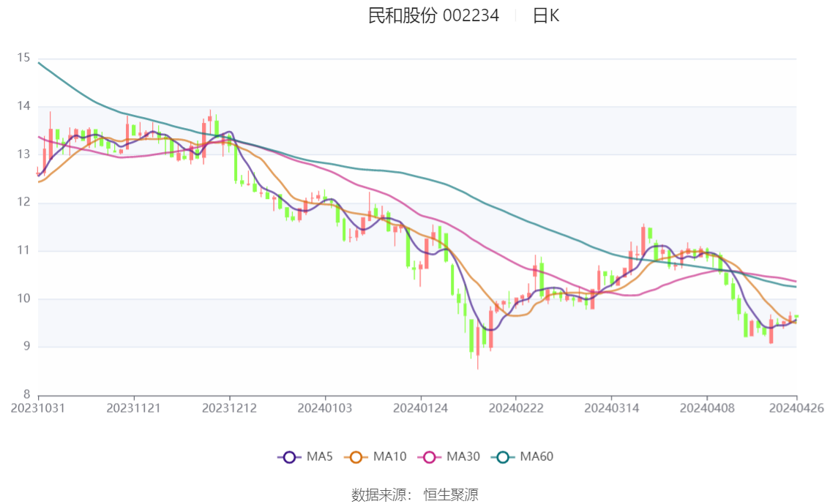Image resolution: width=830 pixels, height=504 pixels.
Task: Click y-axis value 10
Action: [x=23, y=298]
